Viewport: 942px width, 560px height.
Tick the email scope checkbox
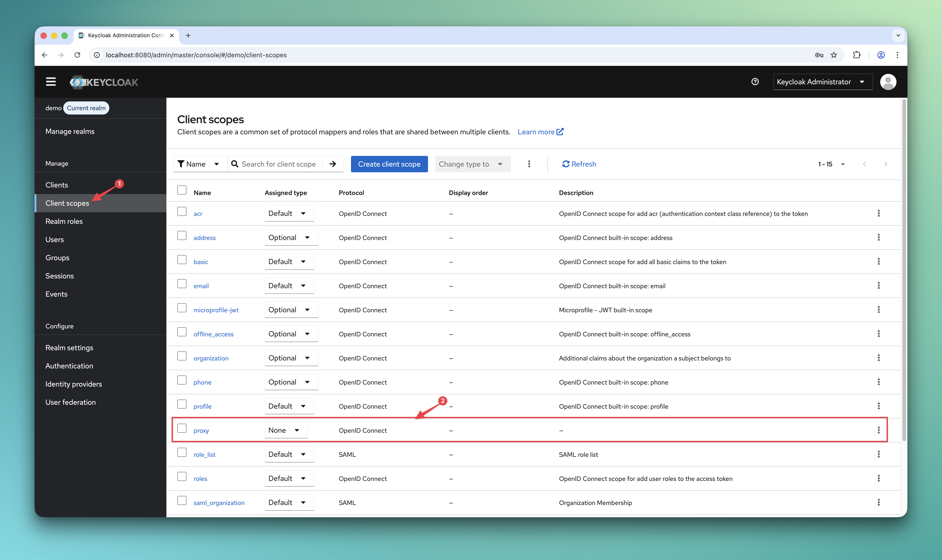182,284
